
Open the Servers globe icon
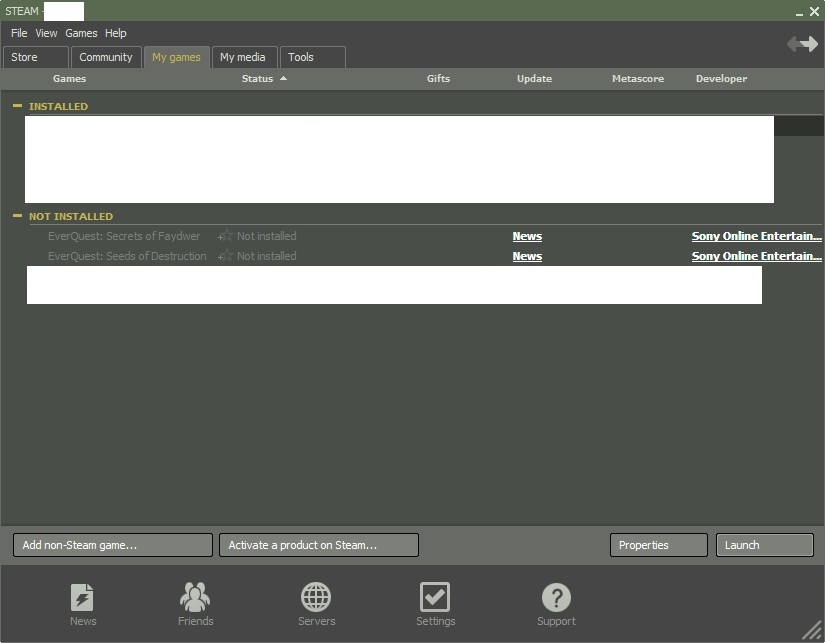(x=316, y=597)
